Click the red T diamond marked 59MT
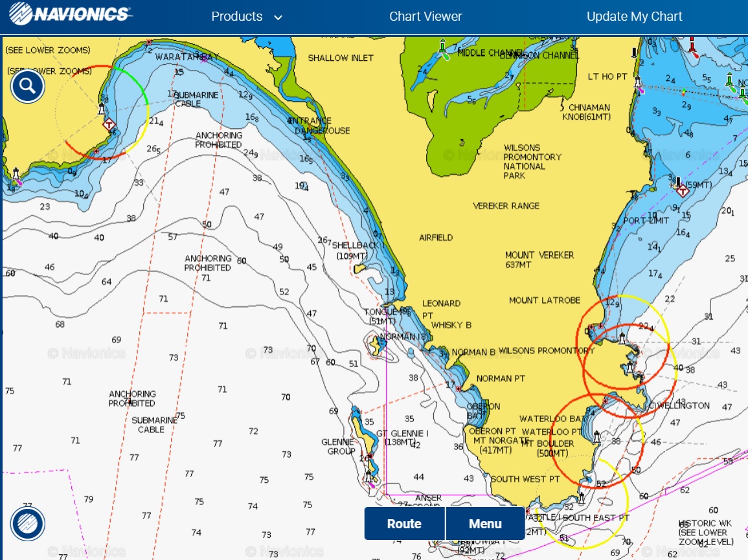Screen dimensions: 748x560 [681, 190]
